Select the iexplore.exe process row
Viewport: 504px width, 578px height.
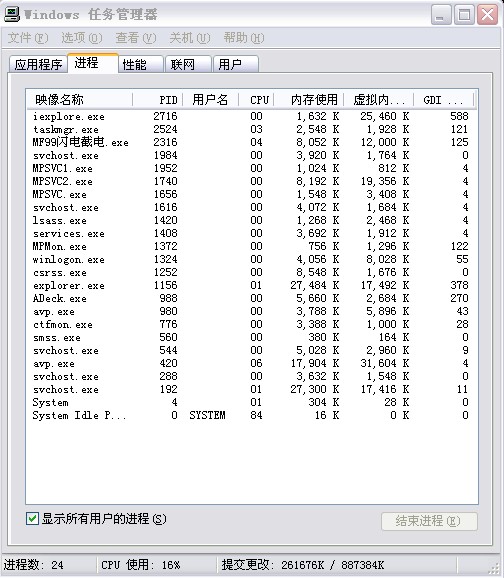[x=251, y=116]
